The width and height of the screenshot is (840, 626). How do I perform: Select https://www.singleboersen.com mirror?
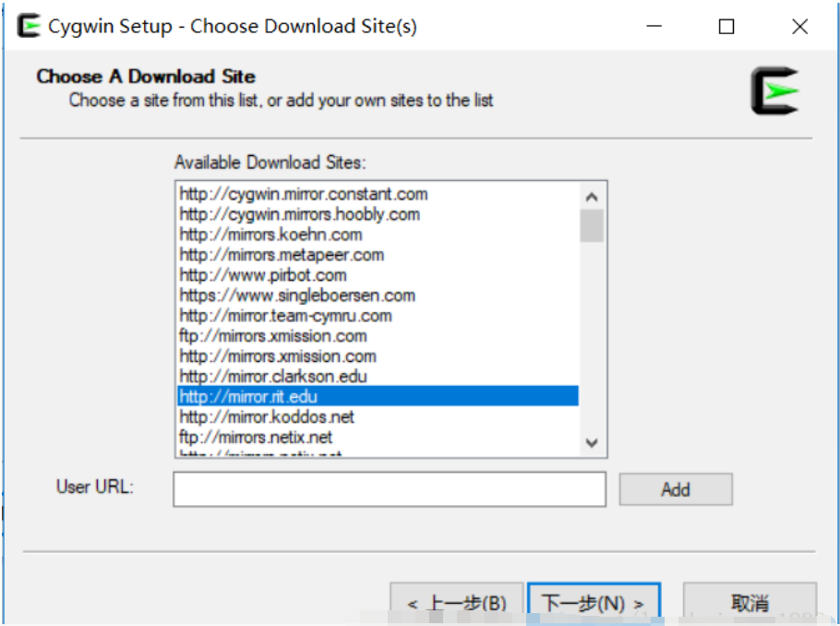[297, 295]
